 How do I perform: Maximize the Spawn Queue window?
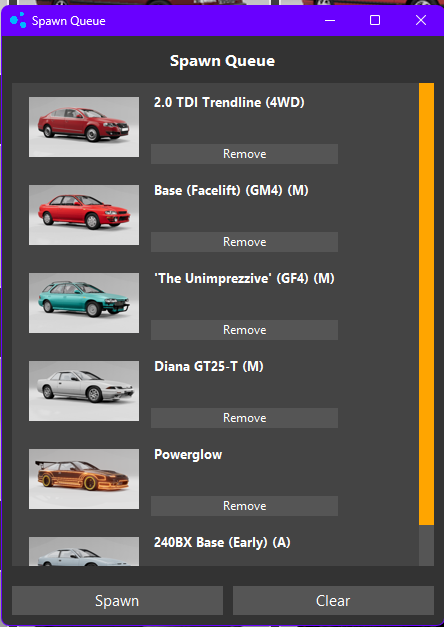coord(375,20)
